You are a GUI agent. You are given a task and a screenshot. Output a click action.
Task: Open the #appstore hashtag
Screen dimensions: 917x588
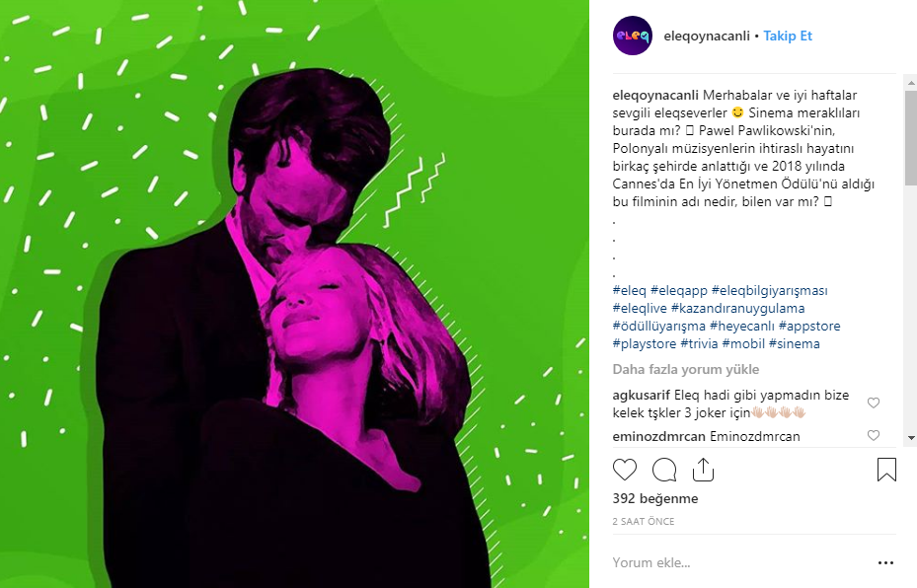[x=811, y=325]
